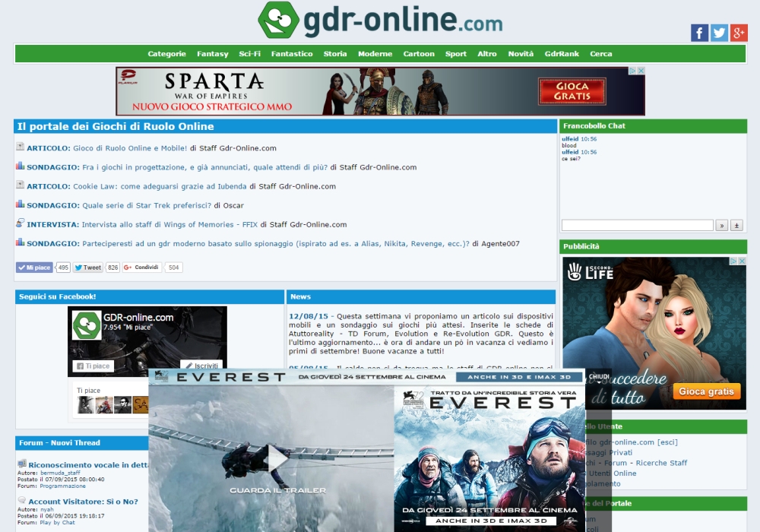Click interview icon beside Wings of Memories entry
760x532 pixels.
point(20,223)
